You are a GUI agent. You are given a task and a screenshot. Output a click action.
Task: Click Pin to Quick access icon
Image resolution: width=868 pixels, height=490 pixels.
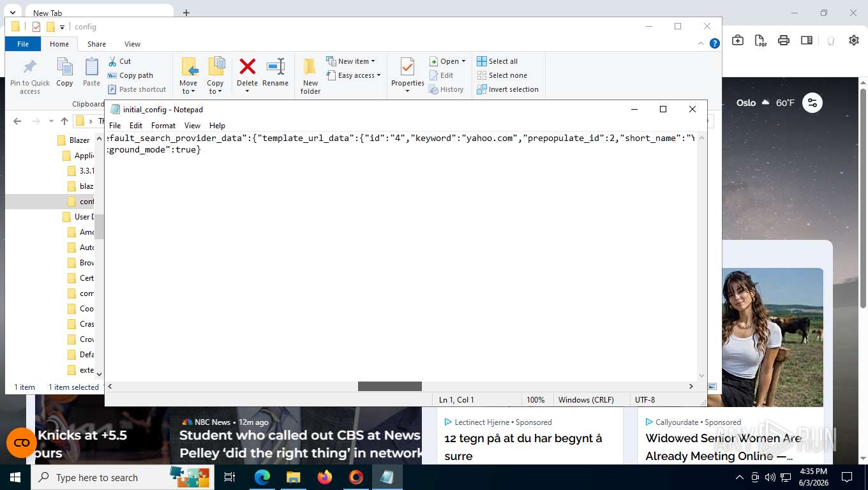pyautogui.click(x=29, y=67)
